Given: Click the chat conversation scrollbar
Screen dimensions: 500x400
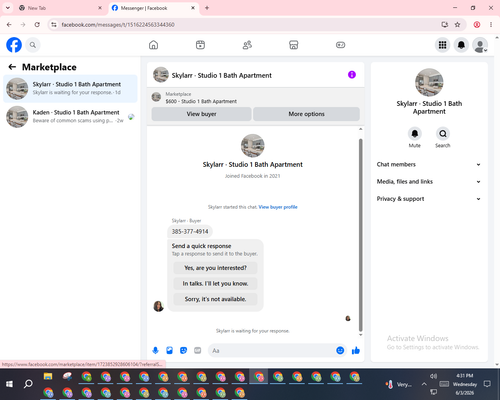Looking at the screenshot, I should tap(360, 235).
